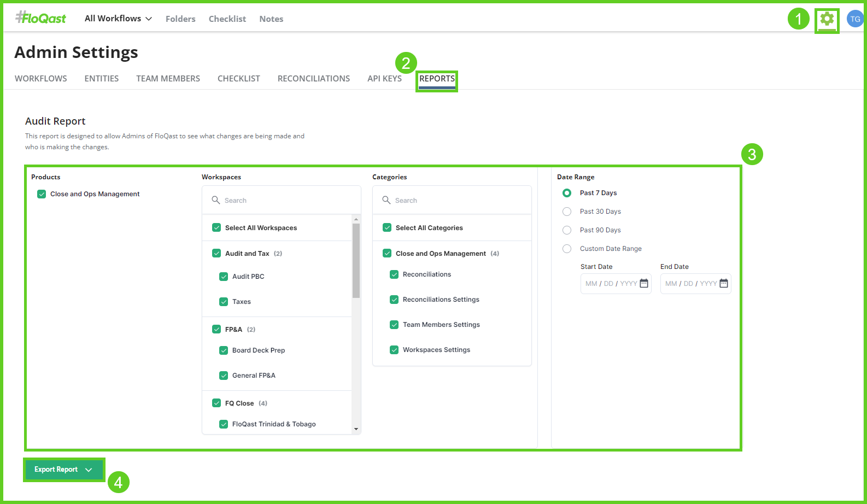
Task: Toggle Select All Categories checkbox
Action: [x=387, y=227]
